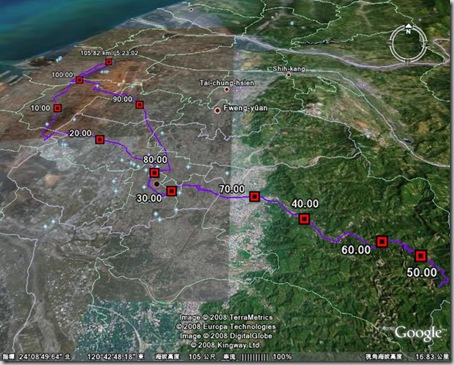Select the 80.00 km red waypoint marker
Screen dimensions: 454x365
tap(154, 173)
